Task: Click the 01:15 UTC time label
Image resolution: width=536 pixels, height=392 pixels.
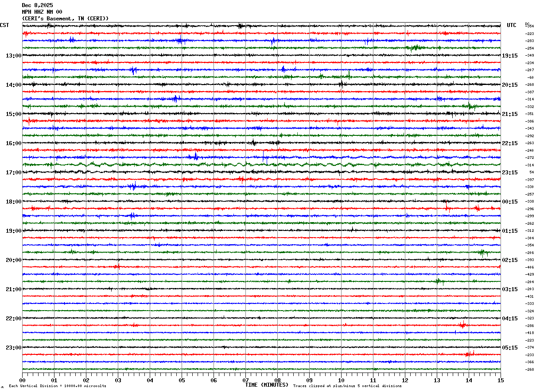Action: pos(510,231)
